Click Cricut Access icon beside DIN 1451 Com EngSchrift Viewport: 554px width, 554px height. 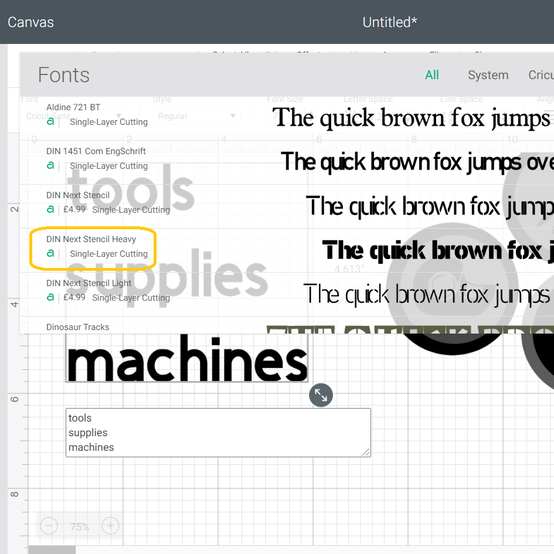pyautogui.click(x=51, y=166)
